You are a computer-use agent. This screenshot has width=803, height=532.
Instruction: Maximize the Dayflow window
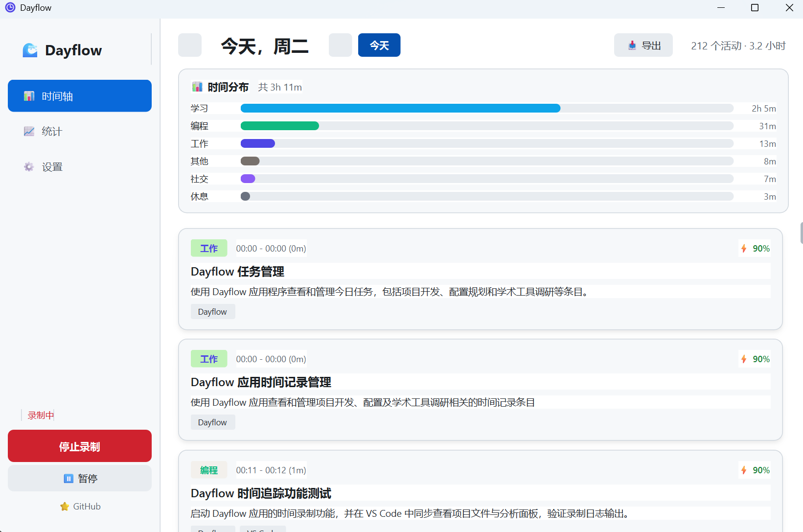755,8
